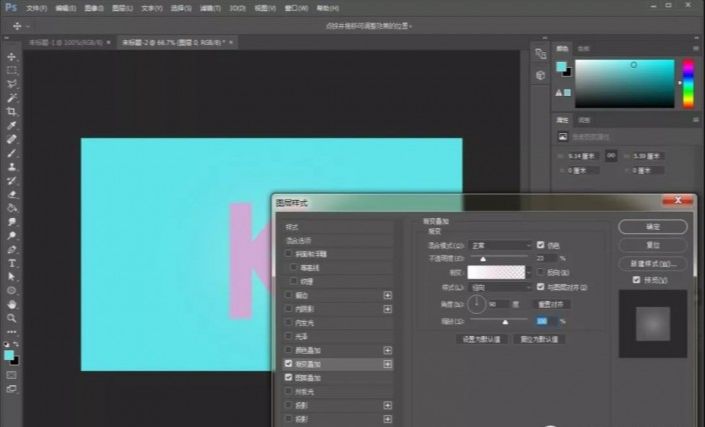This screenshot has width=705, height=427.
Task: Click the gradient preview swatch
Action: [x=496, y=272]
